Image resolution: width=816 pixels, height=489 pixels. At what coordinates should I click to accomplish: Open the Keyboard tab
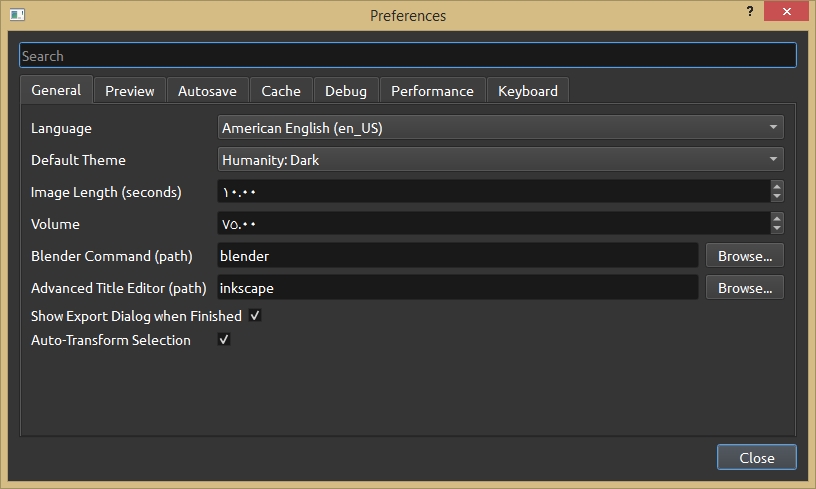[x=528, y=91]
